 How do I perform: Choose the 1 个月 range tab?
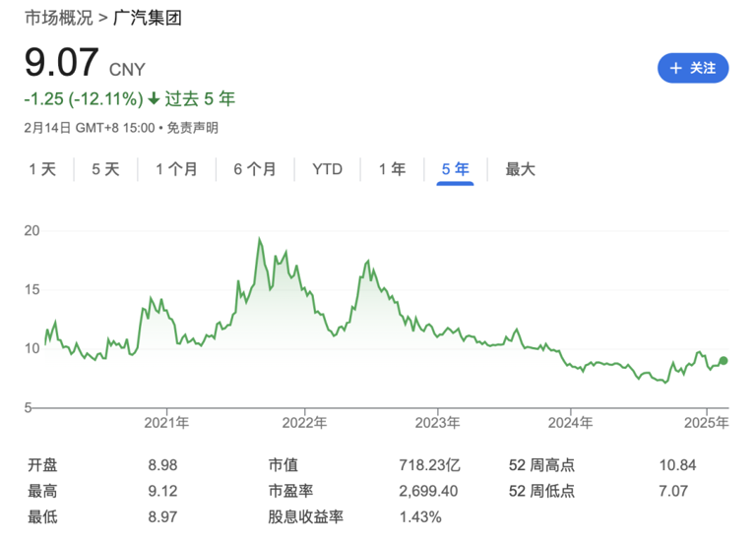click(176, 169)
